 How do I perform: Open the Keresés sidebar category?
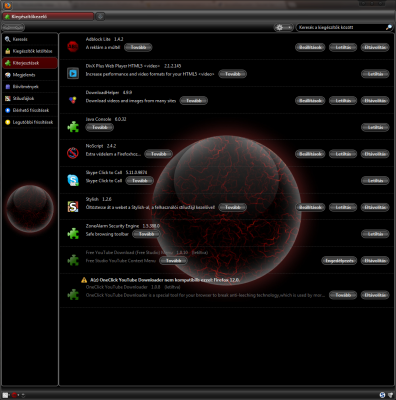tap(30, 39)
